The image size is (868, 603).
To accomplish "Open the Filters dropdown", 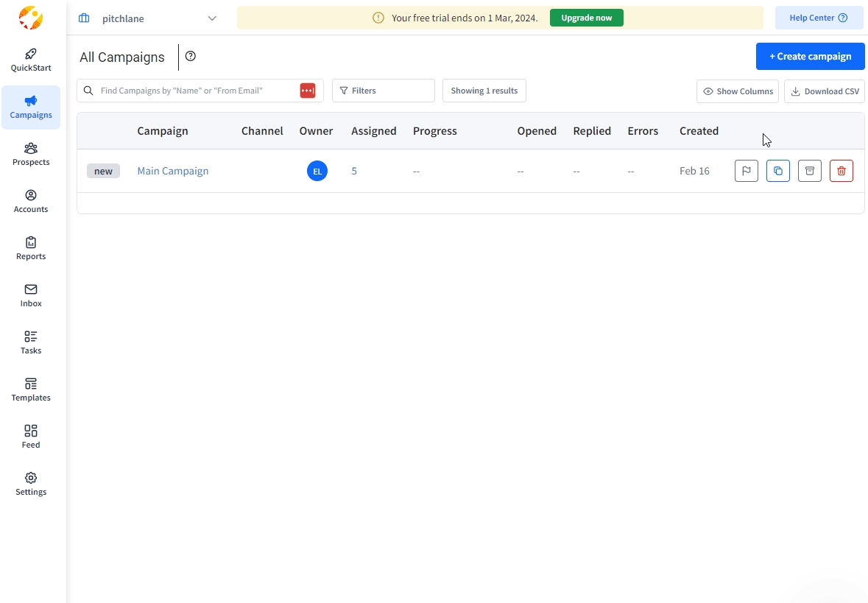I will point(383,91).
